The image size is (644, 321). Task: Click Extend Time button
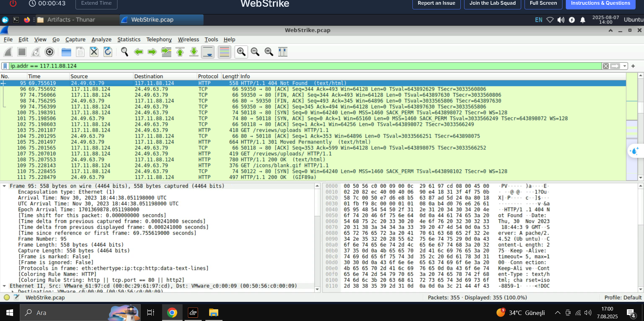click(x=96, y=3)
